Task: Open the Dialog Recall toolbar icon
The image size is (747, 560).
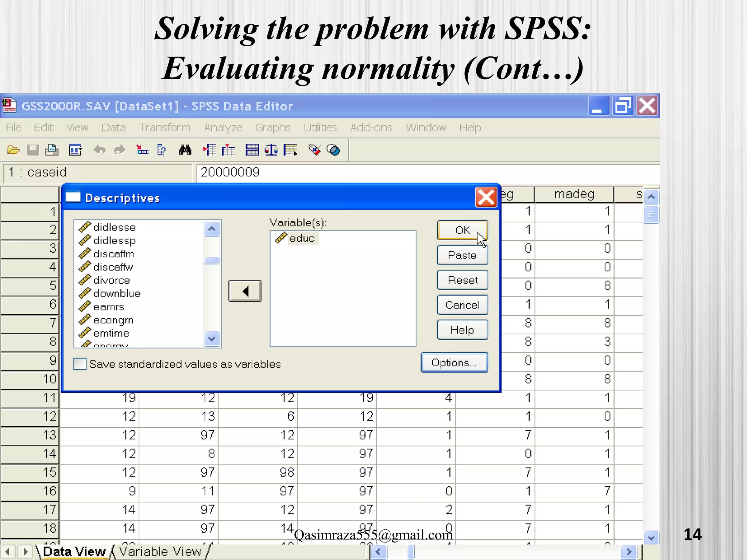Action: tap(76, 150)
